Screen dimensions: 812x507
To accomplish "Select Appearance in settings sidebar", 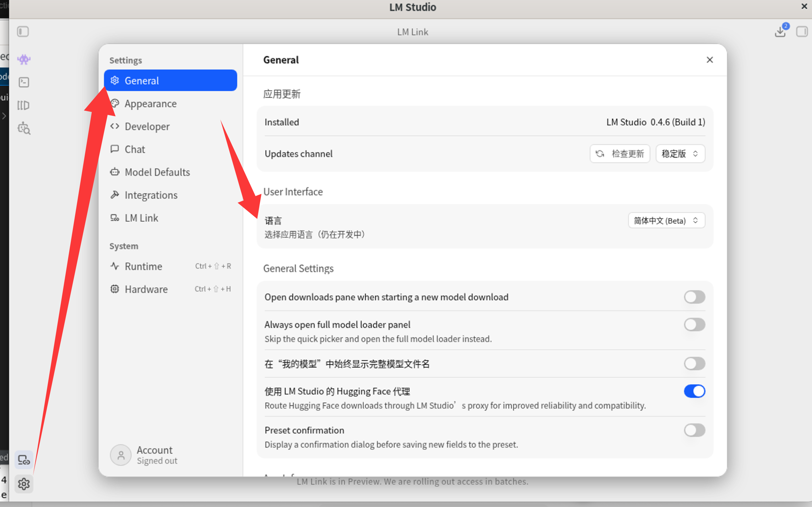I will coord(150,104).
